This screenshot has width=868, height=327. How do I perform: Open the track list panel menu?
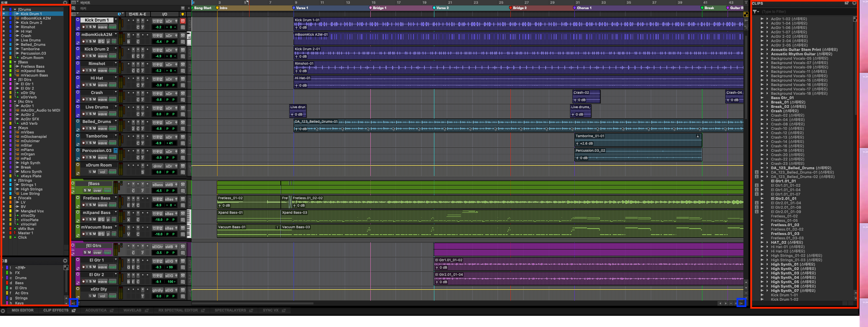(65, 3)
